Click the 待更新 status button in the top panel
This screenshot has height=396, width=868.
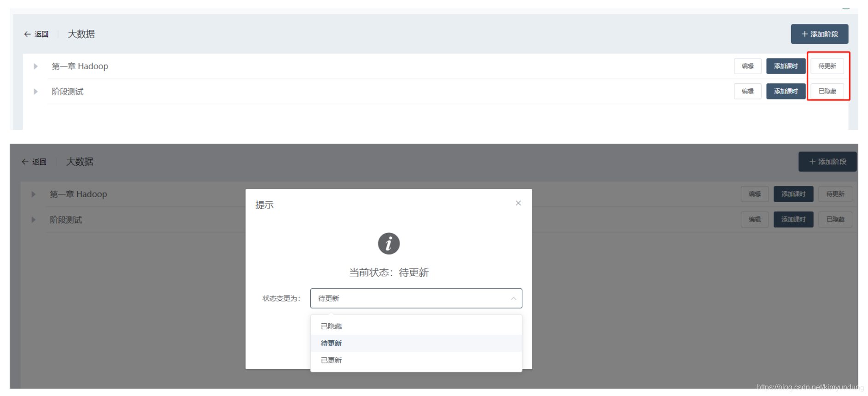[x=827, y=66]
